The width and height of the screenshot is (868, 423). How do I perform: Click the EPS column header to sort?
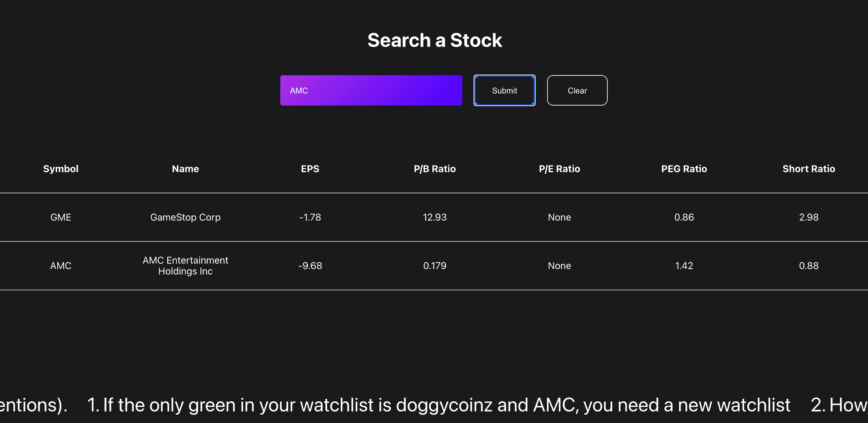coord(310,169)
